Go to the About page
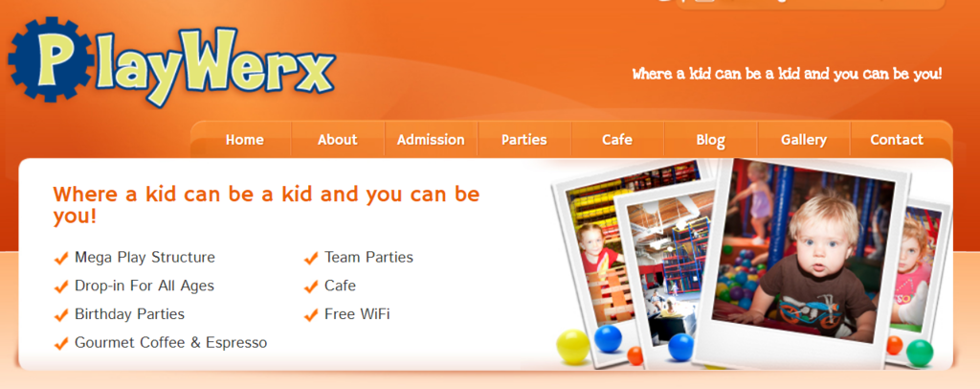Screen dimensions: 980x389 338,140
